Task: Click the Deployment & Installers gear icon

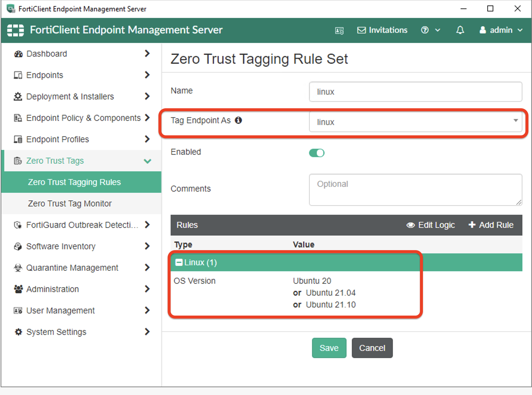Action: click(x=18, y=97)
